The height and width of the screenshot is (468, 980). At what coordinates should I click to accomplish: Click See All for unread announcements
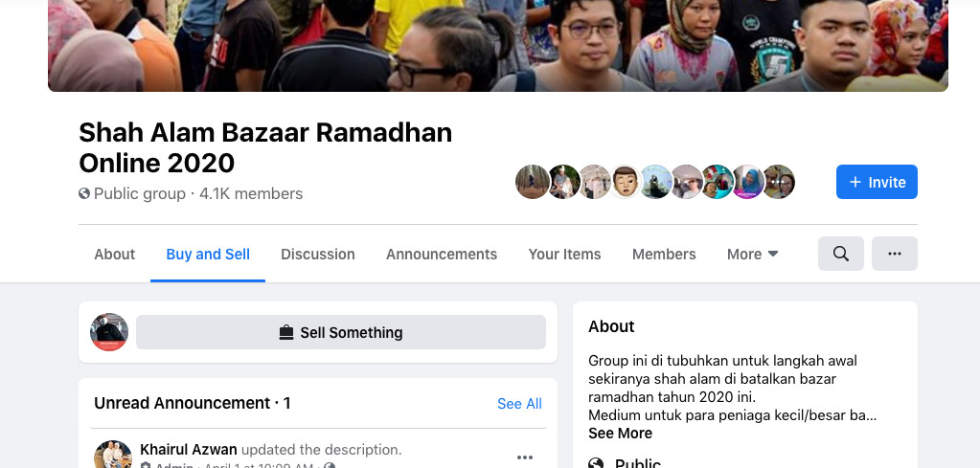tap(519, 404)
